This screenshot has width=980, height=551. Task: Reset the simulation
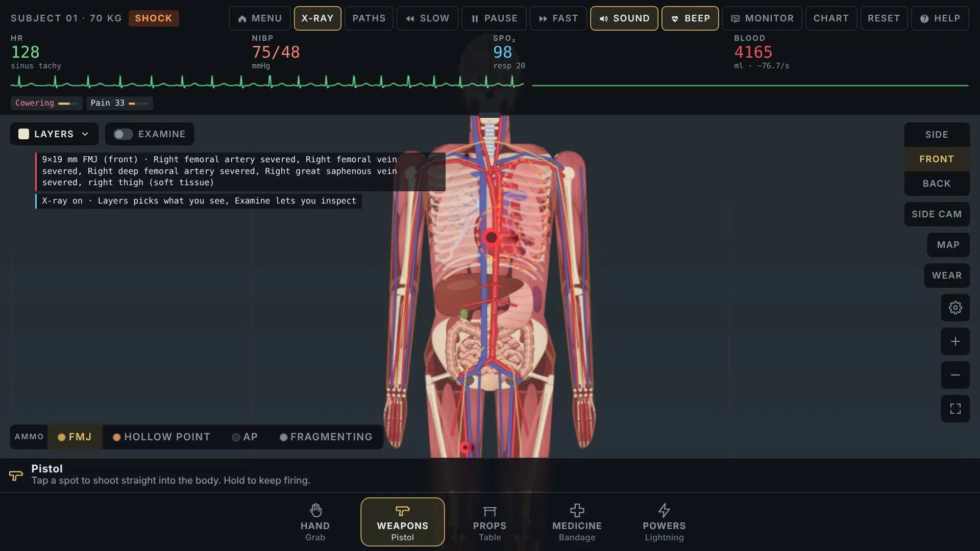[884, 18]
